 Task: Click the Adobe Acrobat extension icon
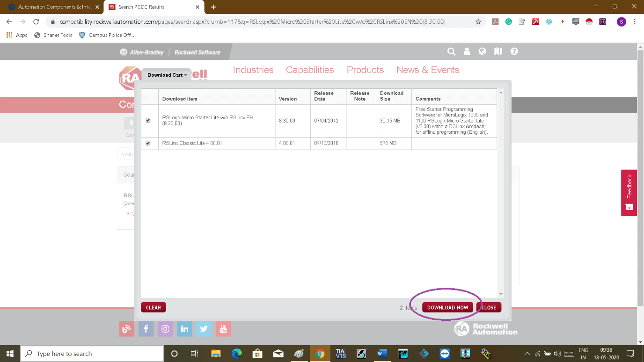[495, 22]
